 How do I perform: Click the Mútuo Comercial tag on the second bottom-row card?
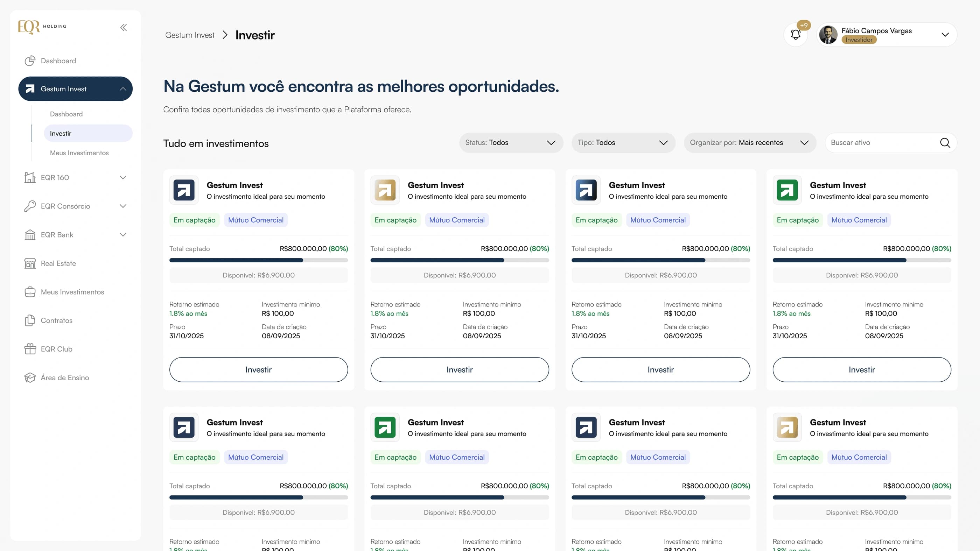pos(456,458)
